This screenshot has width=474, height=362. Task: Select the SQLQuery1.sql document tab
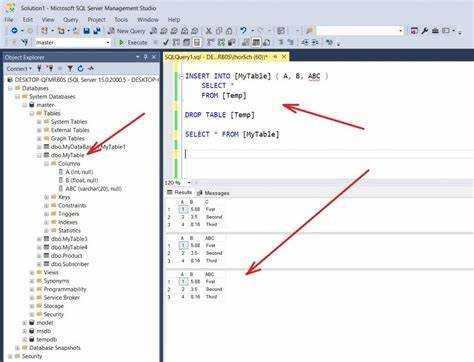click(x=216, y=57)
